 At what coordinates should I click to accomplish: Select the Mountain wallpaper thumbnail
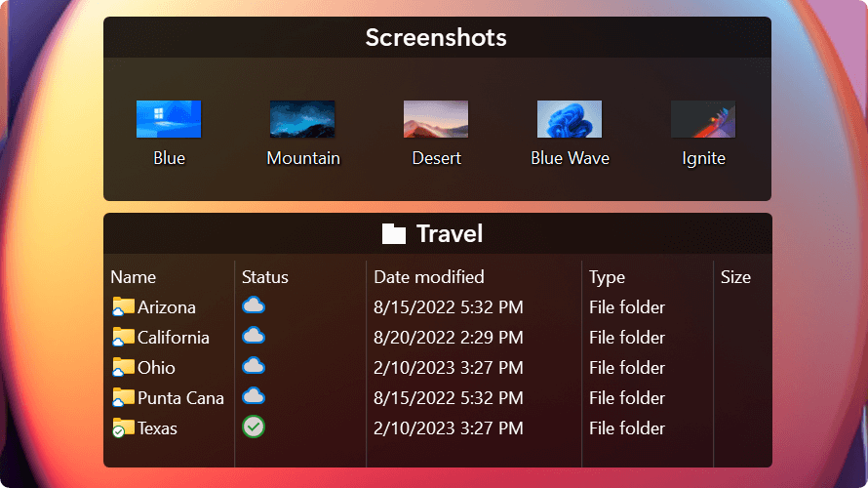point(302,119)
